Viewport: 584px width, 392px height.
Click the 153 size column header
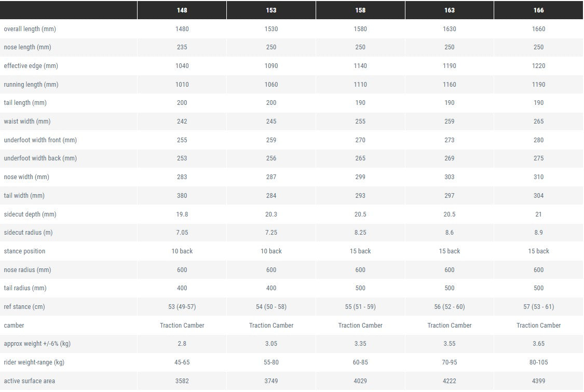point(271,10)
